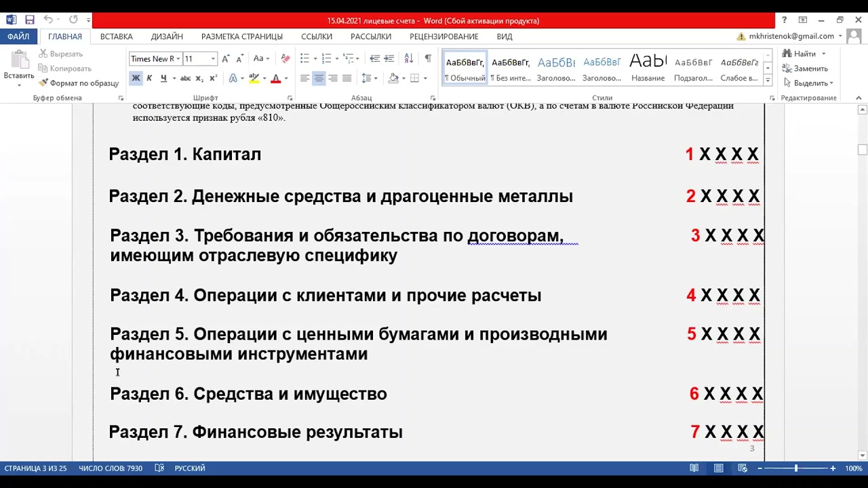Activate Формат по образцу painter
The width and height of the screenshot is (868, 488).
tap(79, 83)
